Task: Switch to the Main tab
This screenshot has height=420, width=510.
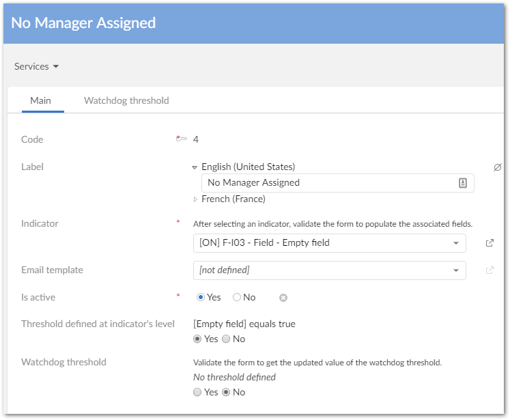Action: [40, 100]
